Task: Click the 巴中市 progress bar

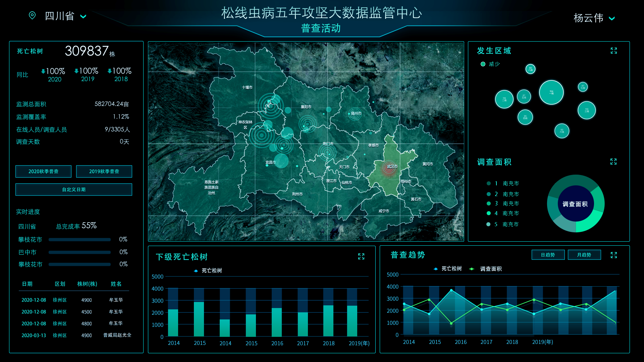Action: (x=79, y=252)
